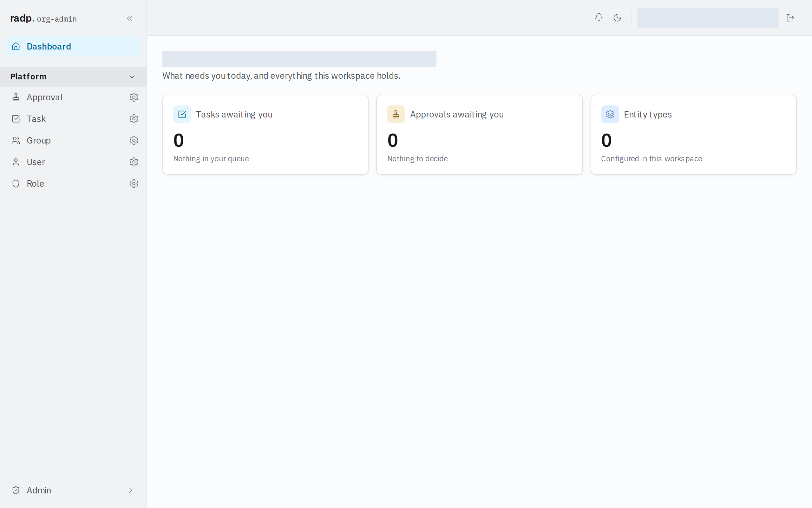Open the Approval menu item
This screenshot has height=508, width=812.
point(45,97)
